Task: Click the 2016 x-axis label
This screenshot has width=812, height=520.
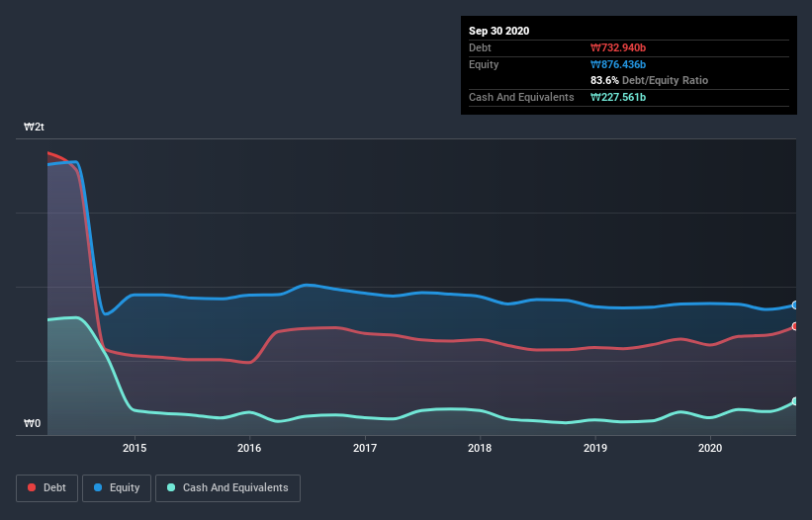Action: pyautogui.click(x=249, y=448)
